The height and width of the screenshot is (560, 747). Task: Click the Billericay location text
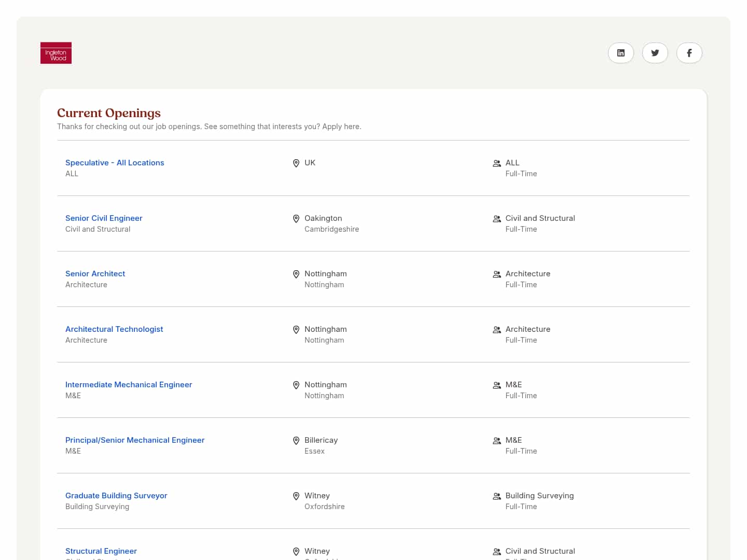click(321, 440)
